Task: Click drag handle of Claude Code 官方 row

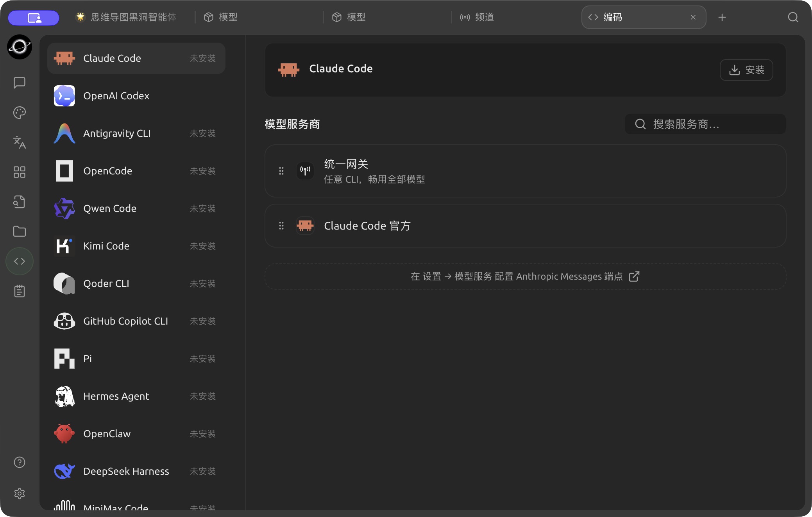Action: pos(281,226)
